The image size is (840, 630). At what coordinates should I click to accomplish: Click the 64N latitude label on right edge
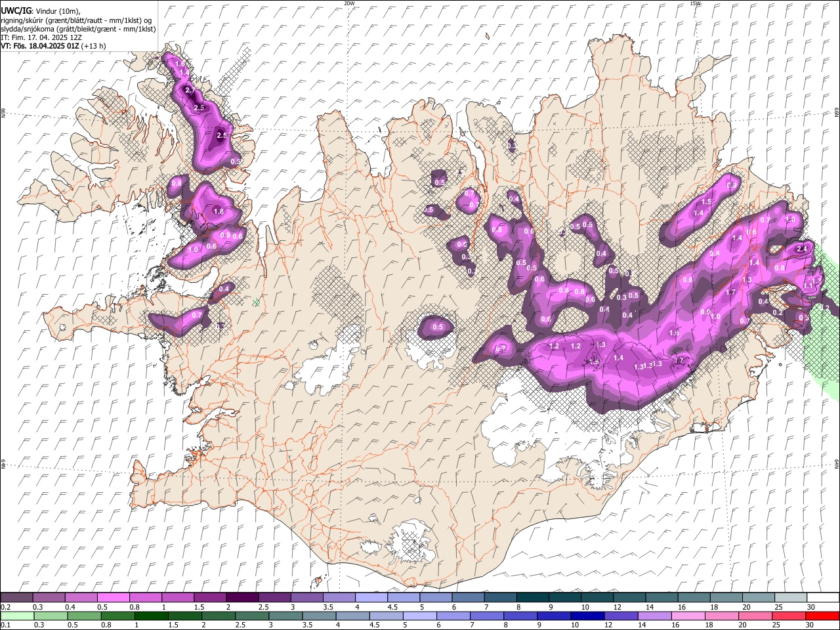(x=837, y=463)
